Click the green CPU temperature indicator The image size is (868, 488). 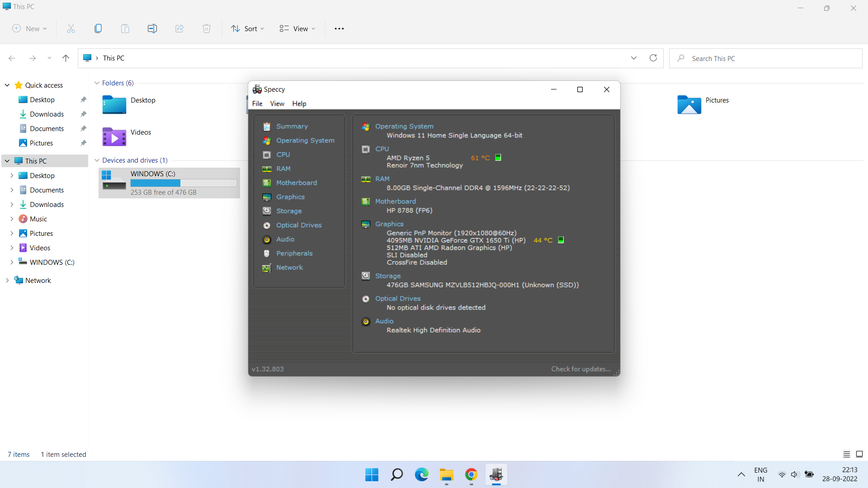498,158
